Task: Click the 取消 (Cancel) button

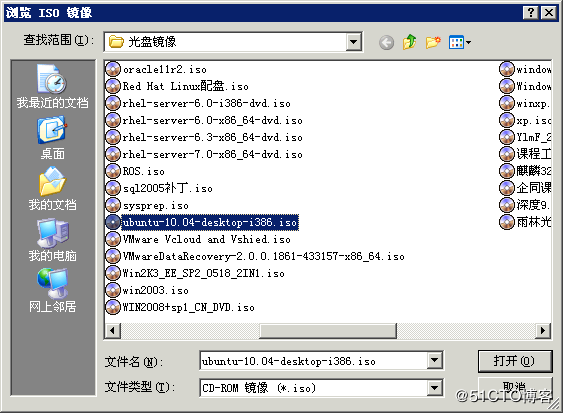Action: [x=515, y=387]
